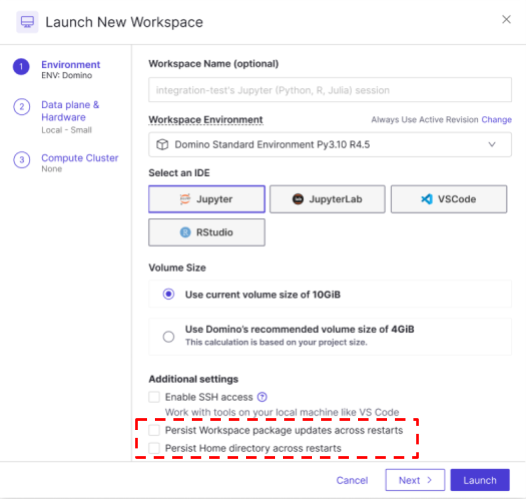This screenshot has width=526, height=499.
Task: Go to Data plane & Hardware step
Action: (70, 111)
